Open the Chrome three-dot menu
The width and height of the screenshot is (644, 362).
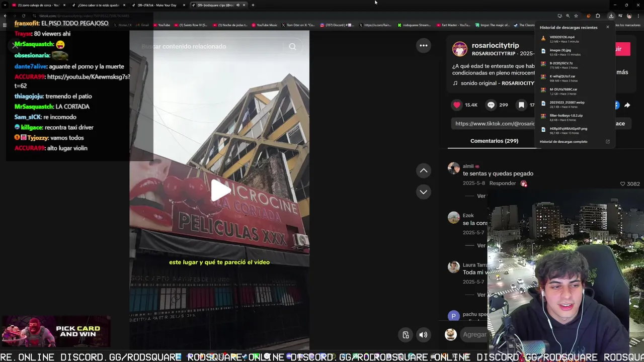637,16
